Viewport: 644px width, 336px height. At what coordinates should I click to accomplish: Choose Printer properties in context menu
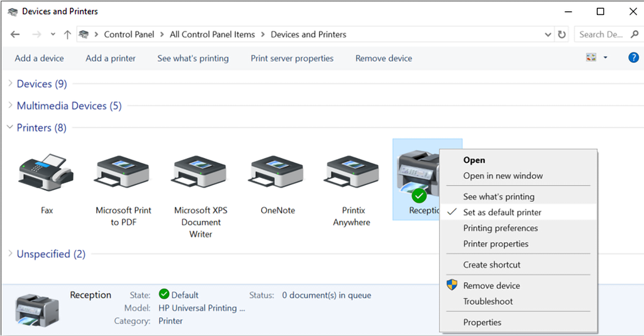click(496, 244)
